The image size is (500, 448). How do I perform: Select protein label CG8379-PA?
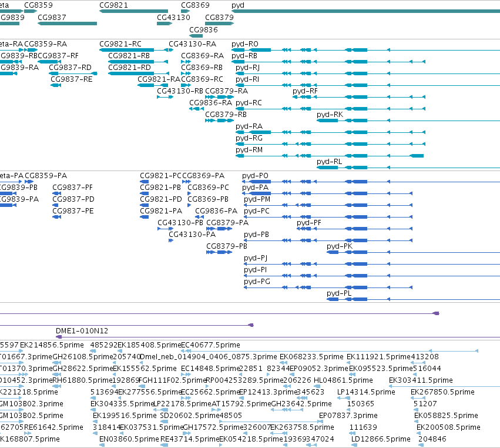coord(227,222)
